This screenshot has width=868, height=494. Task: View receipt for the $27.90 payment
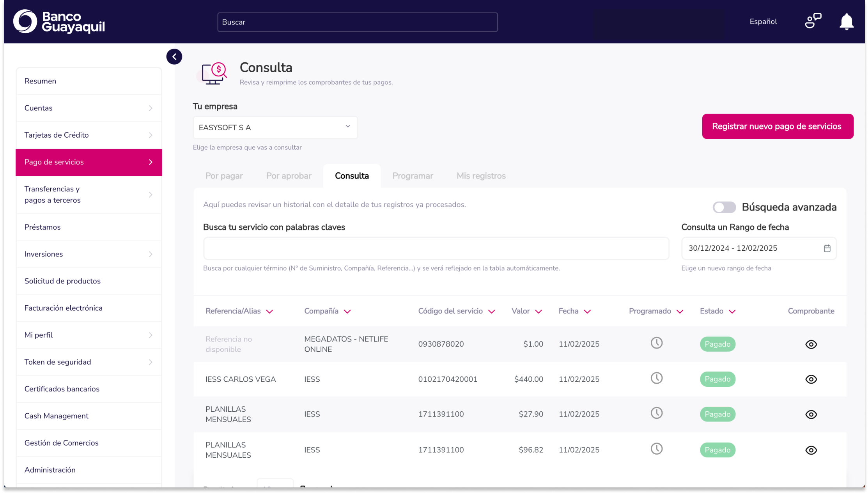(811, 414)
